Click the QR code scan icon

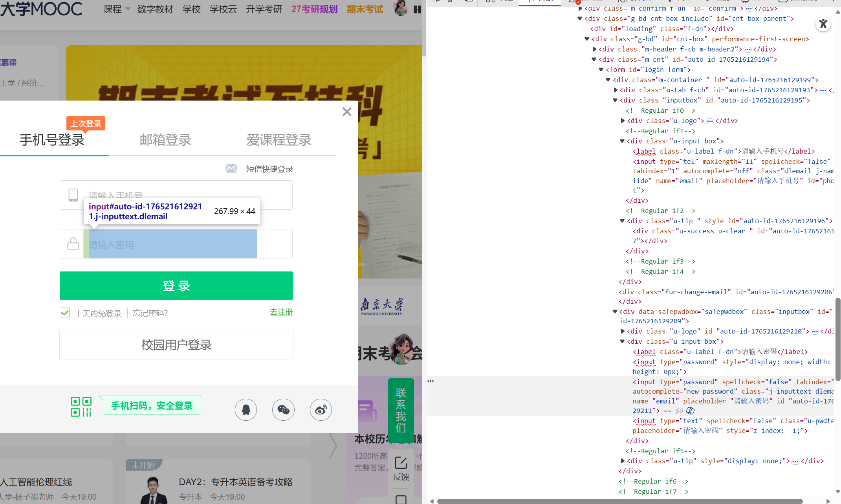click(x=81, y=407)
